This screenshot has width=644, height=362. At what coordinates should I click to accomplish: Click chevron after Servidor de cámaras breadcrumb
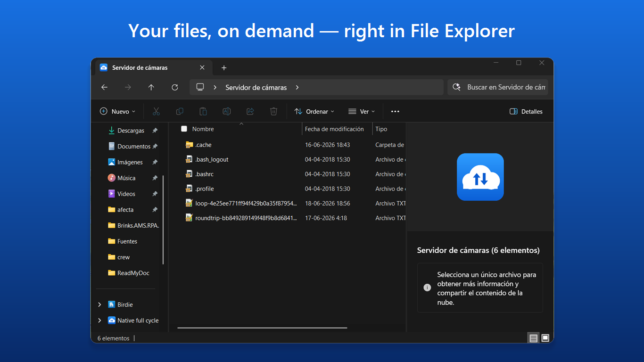297,87
